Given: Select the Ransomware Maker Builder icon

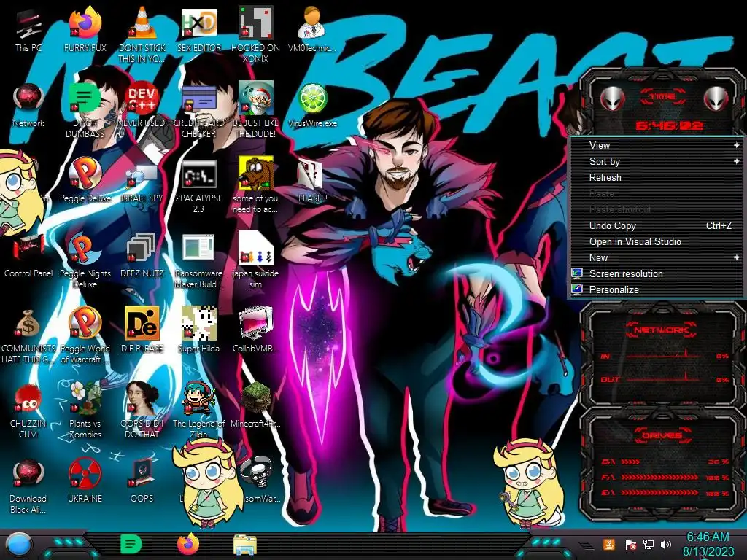Looking at the screenshot, I should (198, 249).
